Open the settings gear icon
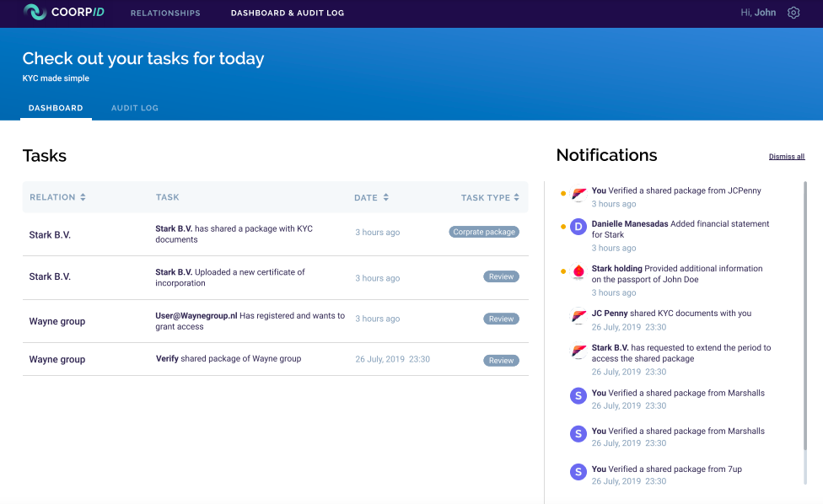Screen dimensions: 823x504 (793, 13)
